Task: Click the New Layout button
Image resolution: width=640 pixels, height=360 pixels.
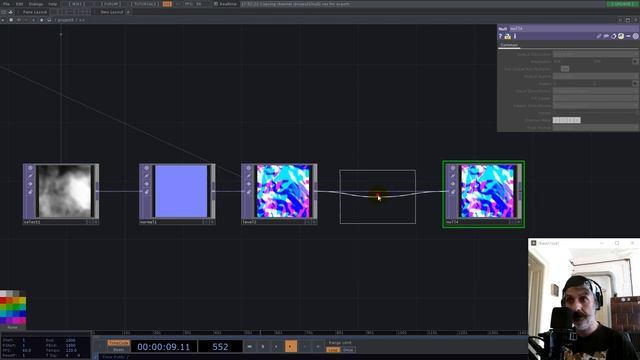Action: pyautogui.click(x=111, y=12)
